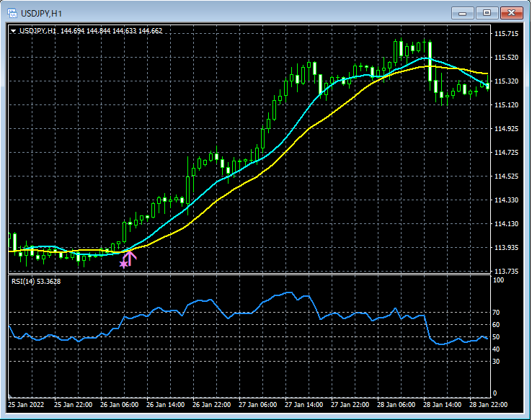Image resolution: width=532 pixels, height=420 pixels.
Task: Select the pink up arrow signal
Action: coord(130,259)
